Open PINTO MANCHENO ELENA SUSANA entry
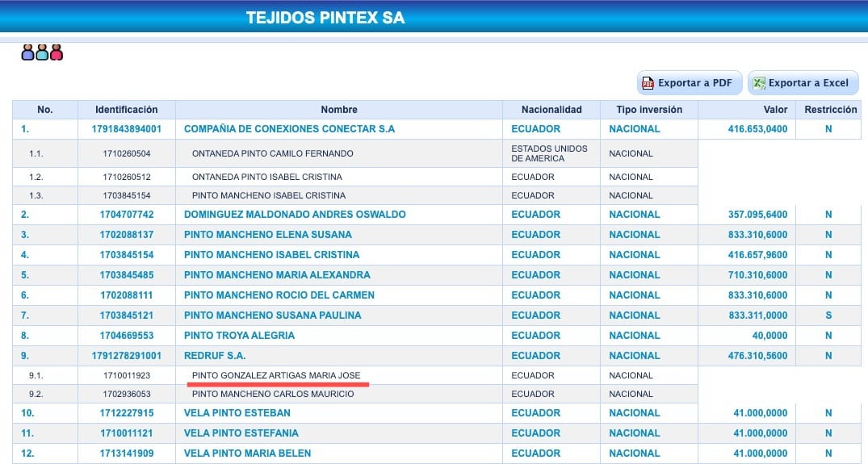The width and height of the screenshot is (868, 464). point(268,235)
